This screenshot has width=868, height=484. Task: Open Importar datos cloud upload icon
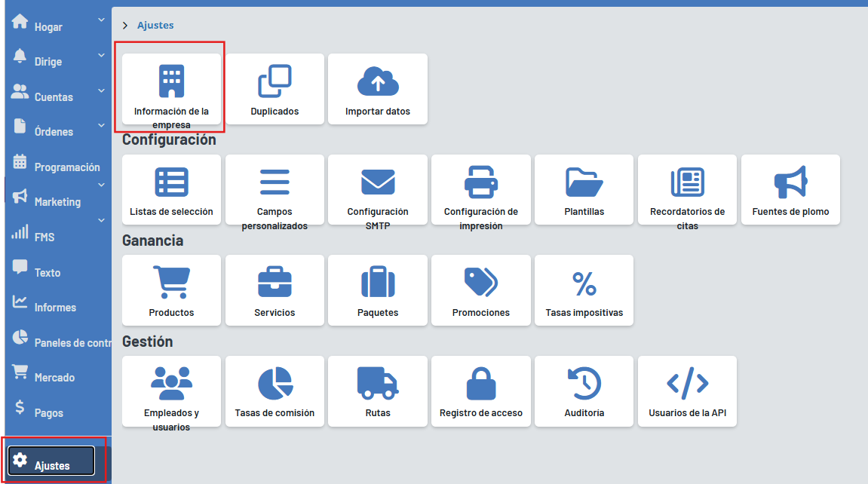pyautogui.click(x=378, y=81)
